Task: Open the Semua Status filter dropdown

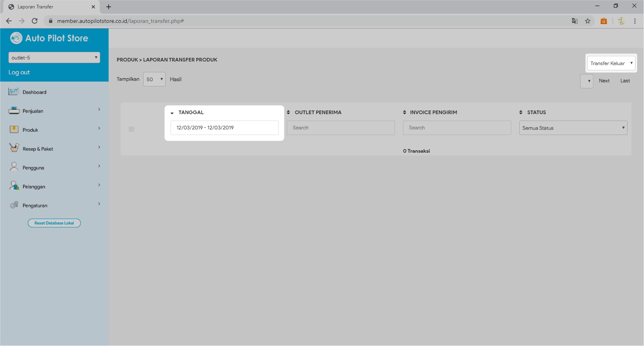Action: click(573, 128)
